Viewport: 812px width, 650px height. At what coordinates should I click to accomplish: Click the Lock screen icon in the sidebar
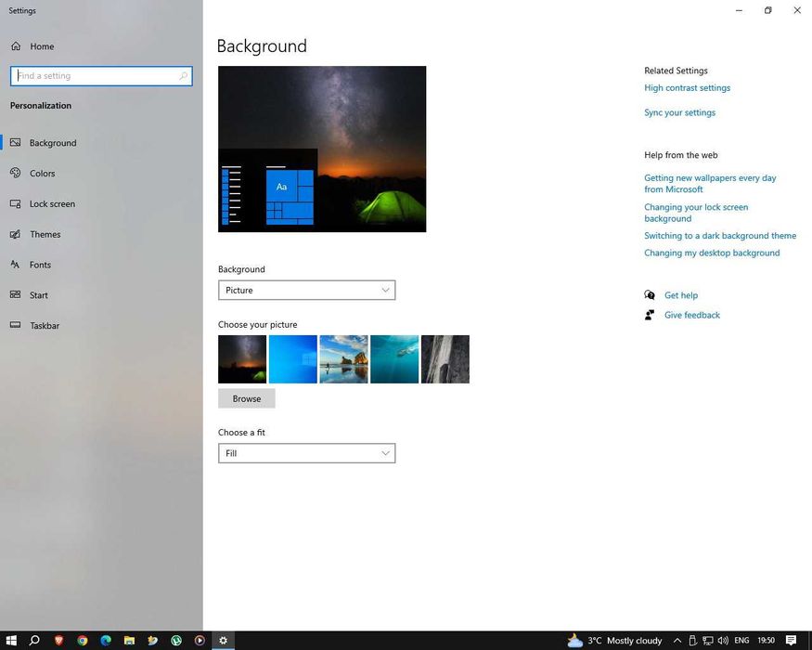(x=16, y=203)
